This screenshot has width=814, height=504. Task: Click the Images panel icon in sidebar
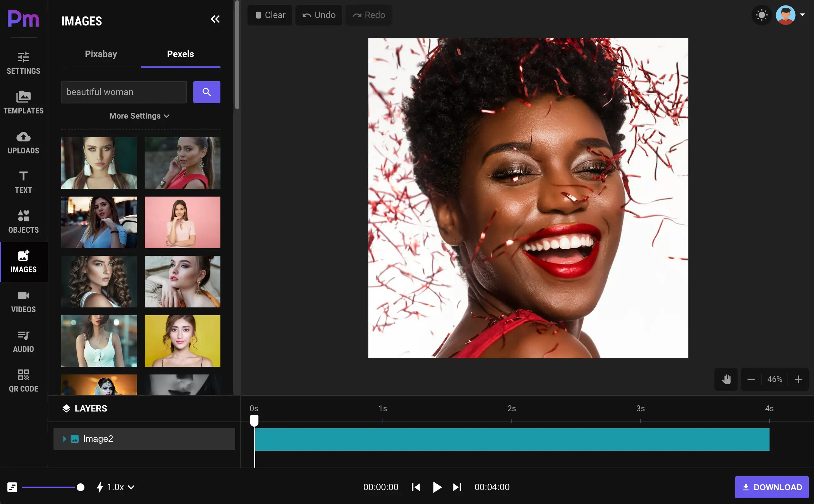[x=23, y=261]
